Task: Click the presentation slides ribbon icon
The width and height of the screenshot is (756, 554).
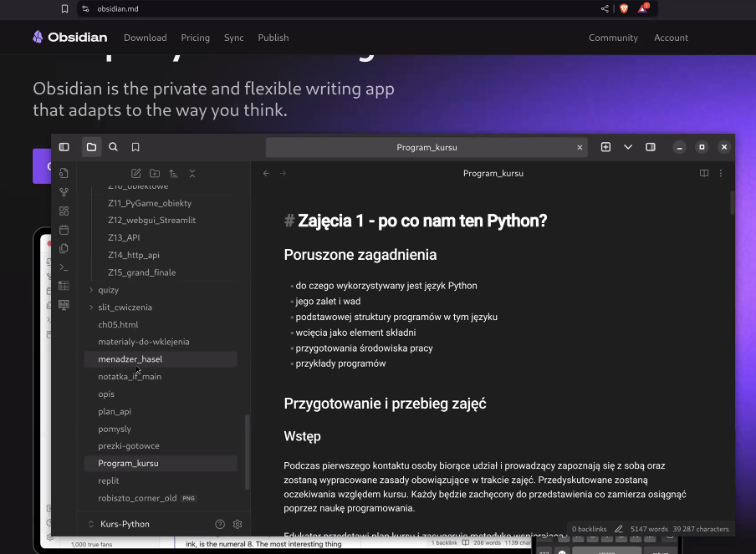Action: 64,304
